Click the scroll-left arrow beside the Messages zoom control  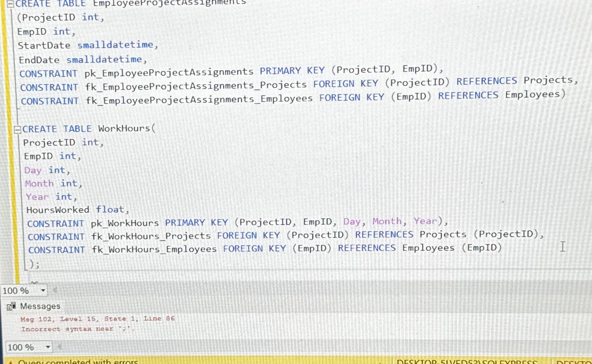59,347
